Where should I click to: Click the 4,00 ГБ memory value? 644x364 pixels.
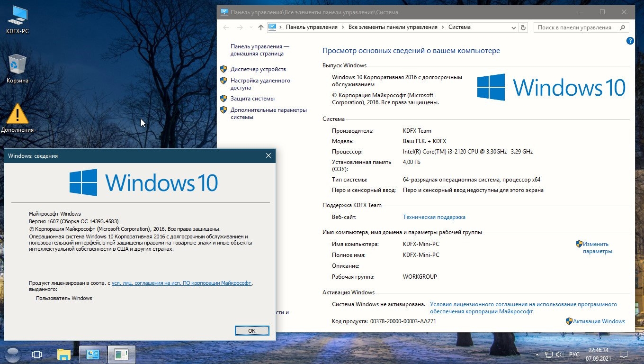point(411,162)
